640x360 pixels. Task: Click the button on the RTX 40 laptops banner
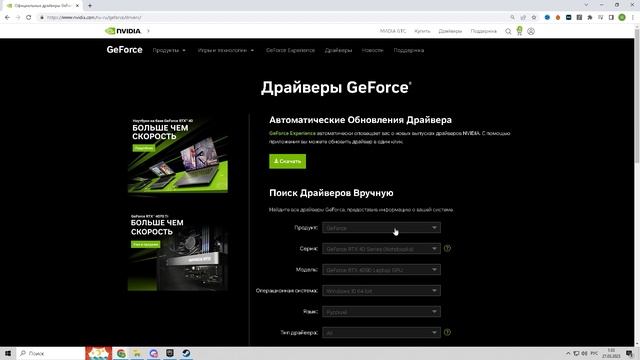click(144, 148)
